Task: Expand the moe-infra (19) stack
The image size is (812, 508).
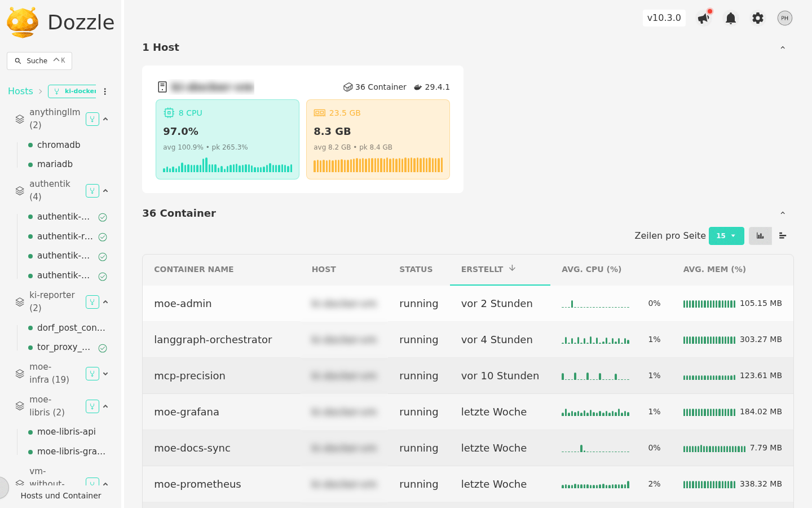Action: tap(105, 374)
